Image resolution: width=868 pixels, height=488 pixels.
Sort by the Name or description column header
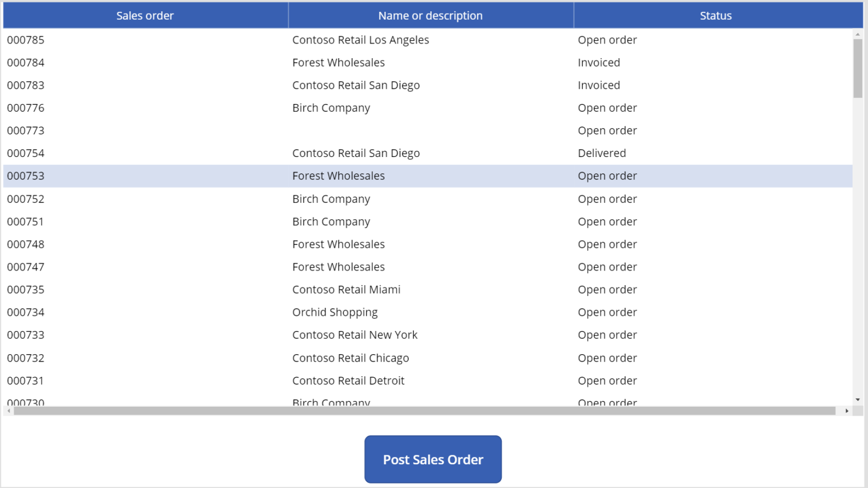point(430,15)
